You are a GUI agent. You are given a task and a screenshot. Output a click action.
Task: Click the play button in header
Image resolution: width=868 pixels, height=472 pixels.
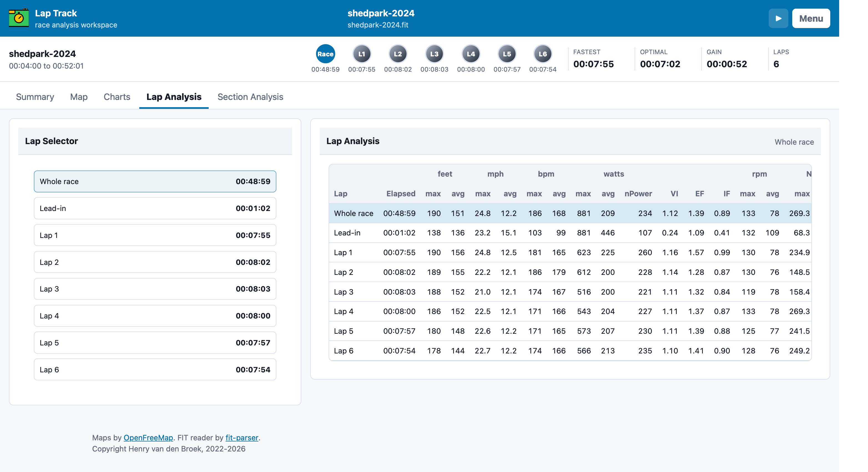[x=778, y=18]
